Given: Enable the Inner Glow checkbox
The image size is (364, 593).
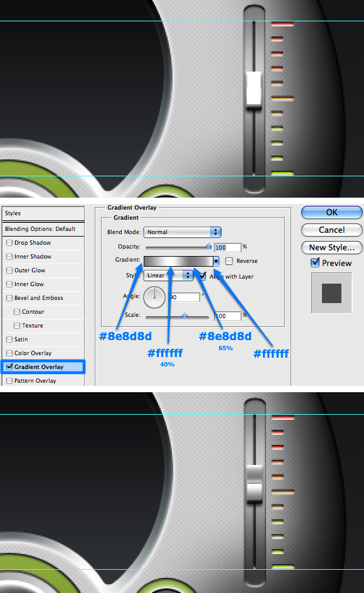Looking at the screenshot, I should coord(9,284).
